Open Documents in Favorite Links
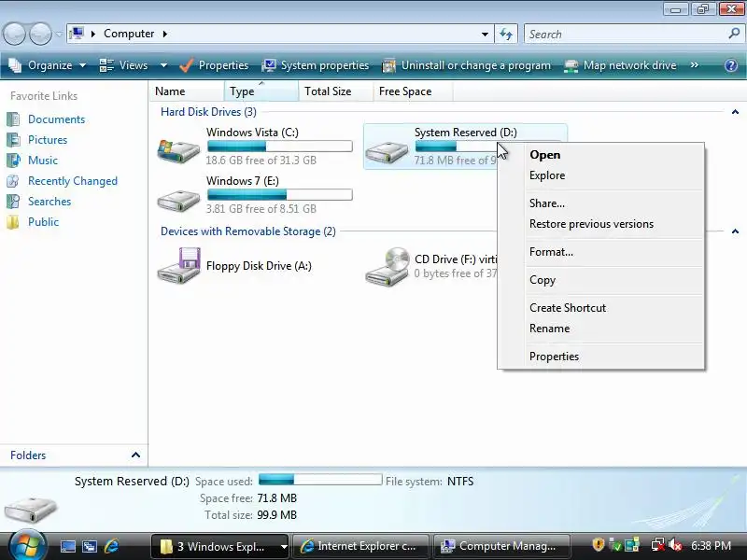 click(56, 119)
